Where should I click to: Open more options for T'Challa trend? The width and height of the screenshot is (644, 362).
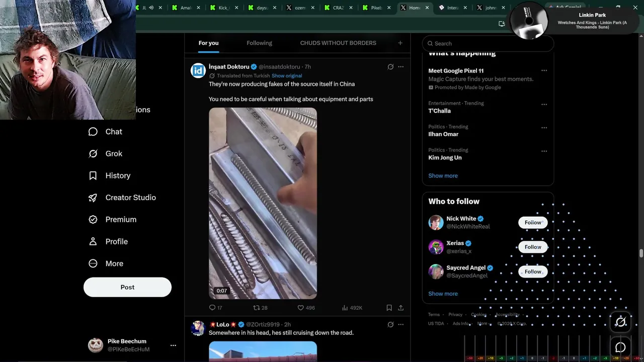(544, 105)
